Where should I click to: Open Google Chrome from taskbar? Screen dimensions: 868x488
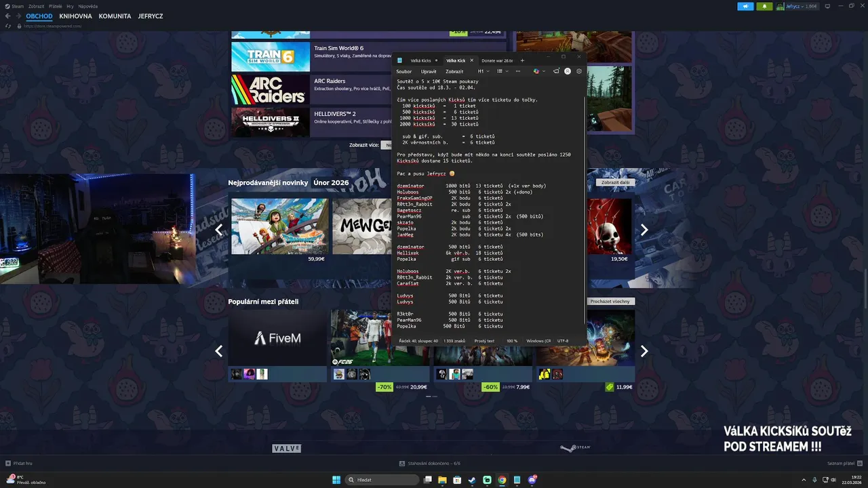(502, 480)
